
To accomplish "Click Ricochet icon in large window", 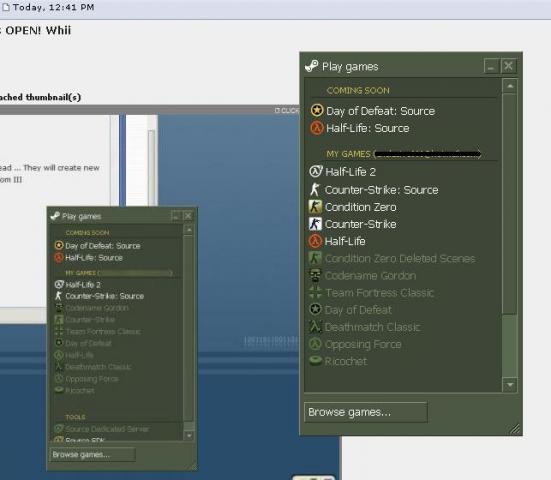I will point(315,360).
